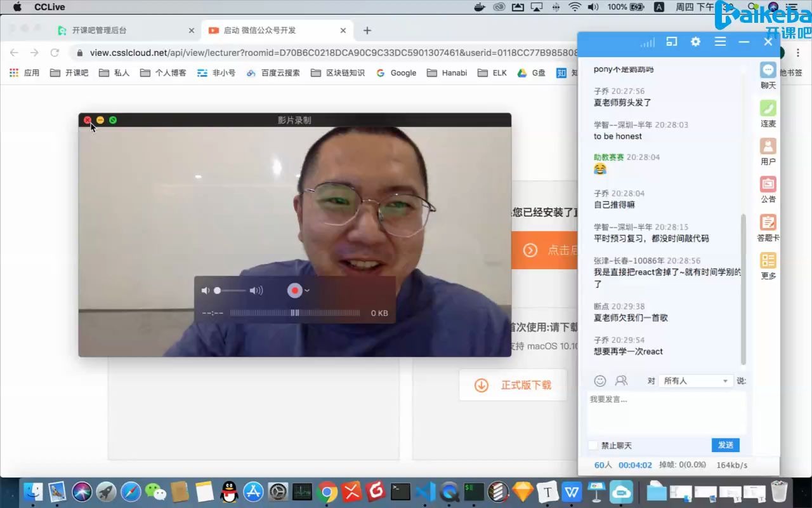Open the 答题卡 answer card
This screenshot has height=508, width=812.
768,228
